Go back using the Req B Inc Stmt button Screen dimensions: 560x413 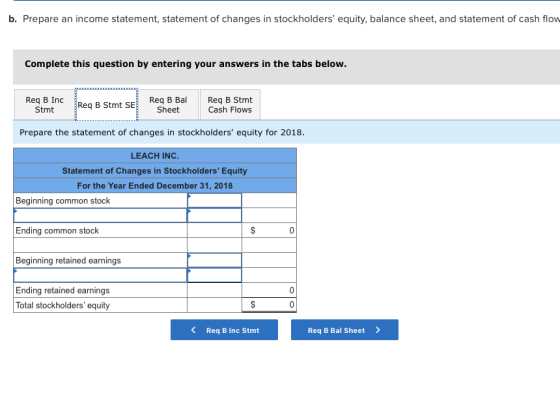click(x=224, y=330)
